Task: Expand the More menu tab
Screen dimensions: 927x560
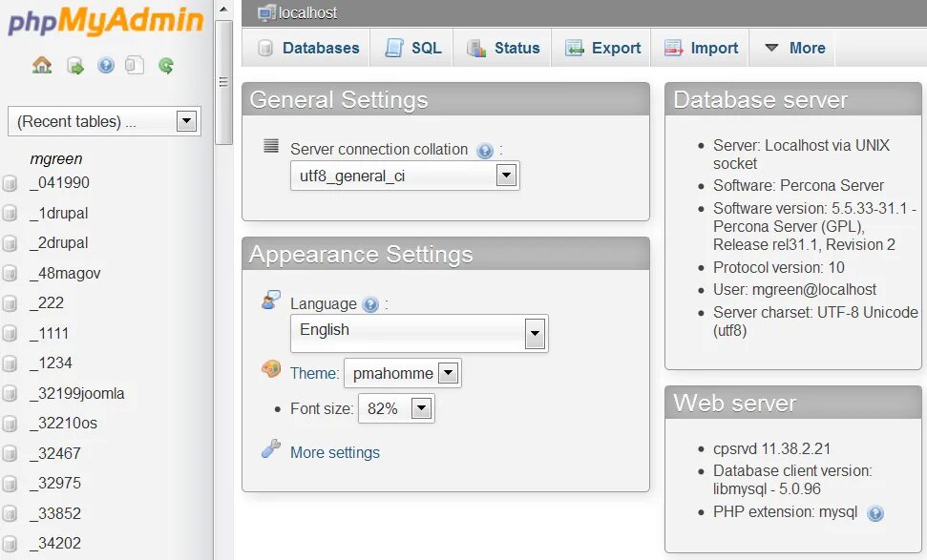Action: coord(794,48)
